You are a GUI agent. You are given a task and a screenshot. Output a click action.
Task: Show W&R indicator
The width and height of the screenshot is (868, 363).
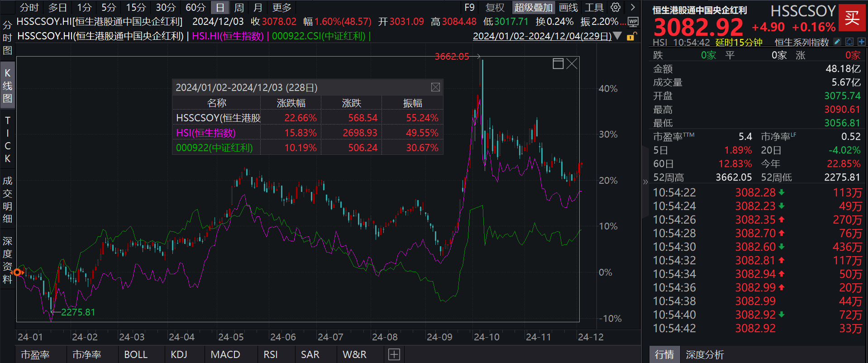pyautogui.click(x=354, y=354)
